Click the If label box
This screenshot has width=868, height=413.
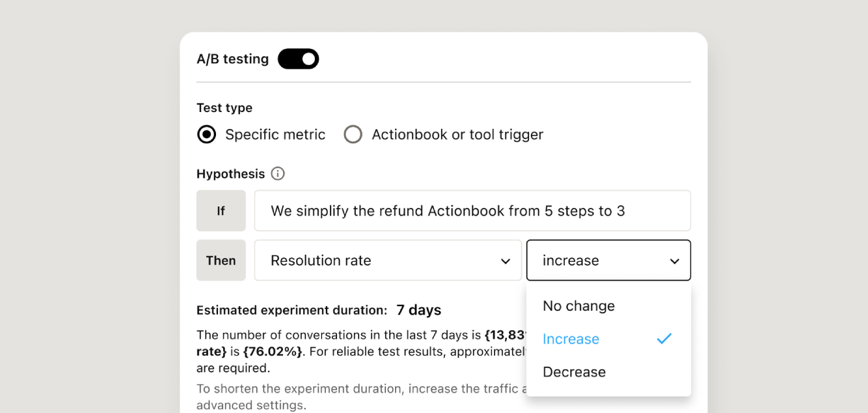point(221,210)
